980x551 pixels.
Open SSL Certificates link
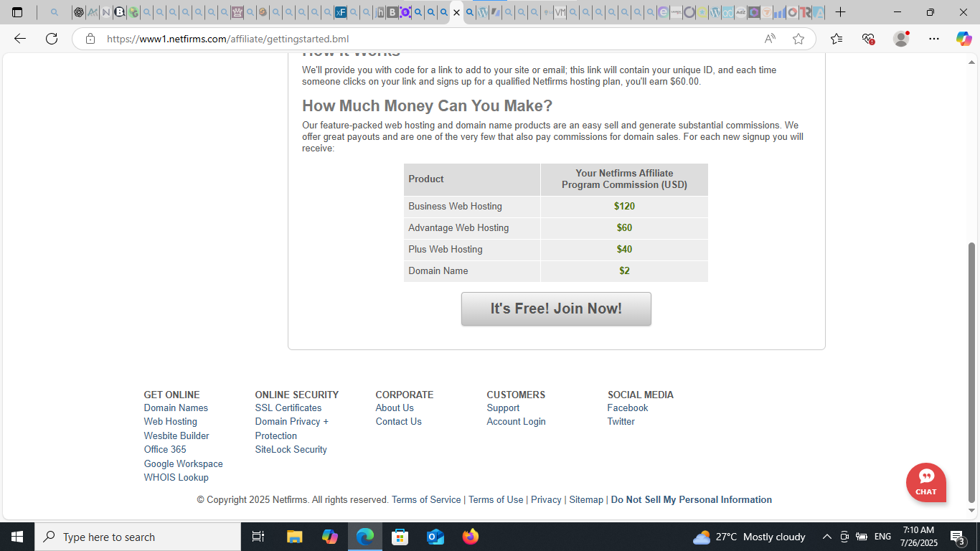point(288,408)
